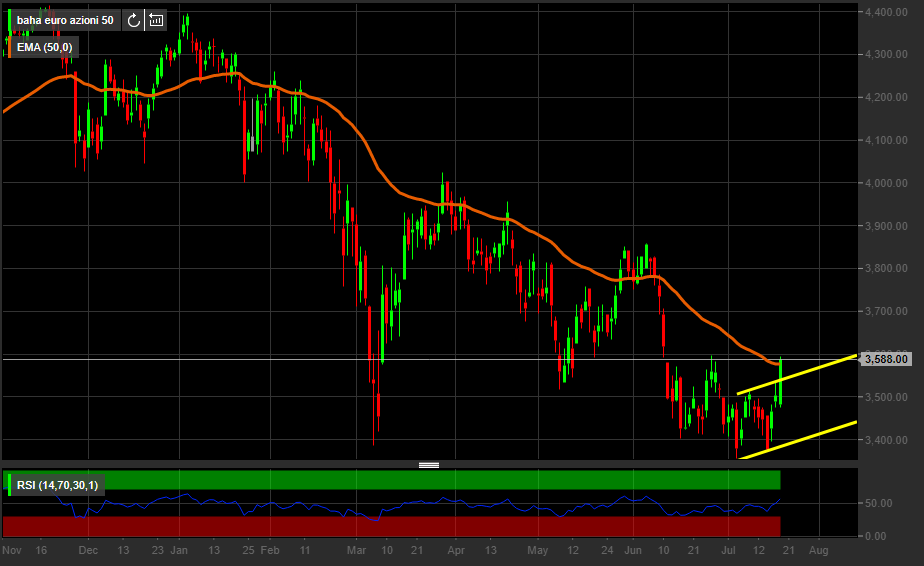Click the 3,800.00 price axis label
Image resolution: width=924 pixels, height=566 pixels.
(886, 268)
